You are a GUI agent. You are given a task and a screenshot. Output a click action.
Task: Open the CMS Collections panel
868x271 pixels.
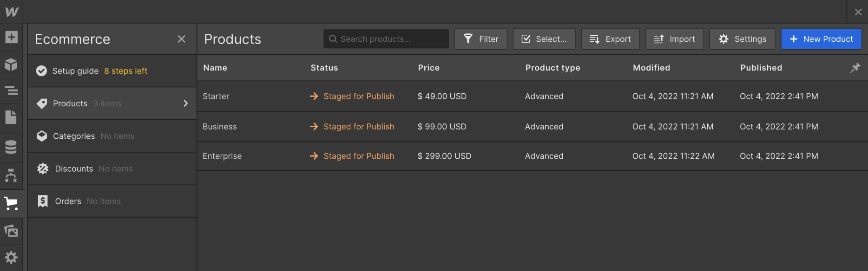coord(12,147)
